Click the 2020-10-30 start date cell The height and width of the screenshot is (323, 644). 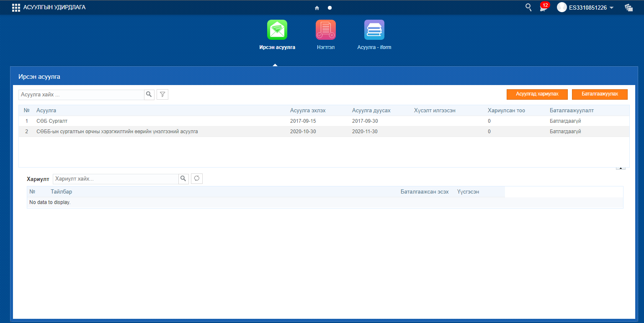pyautogui.click(x=303, y=132)
